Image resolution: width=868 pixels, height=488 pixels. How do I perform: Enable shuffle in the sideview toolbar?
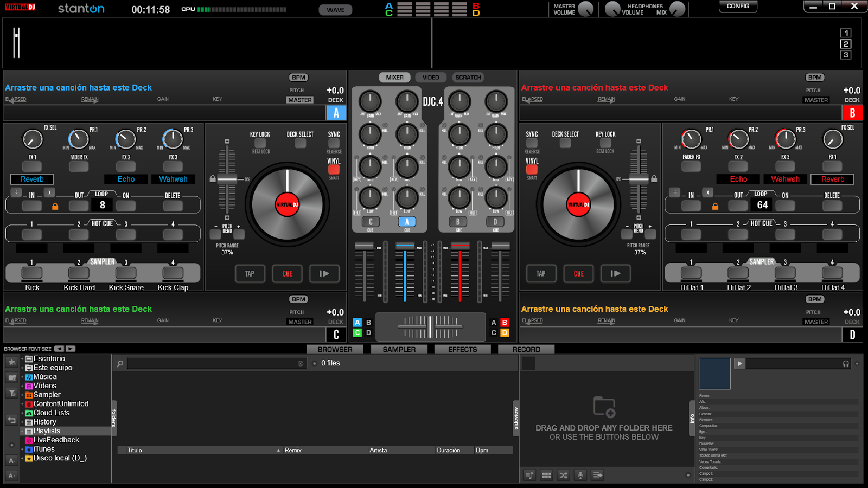(564, 476)
